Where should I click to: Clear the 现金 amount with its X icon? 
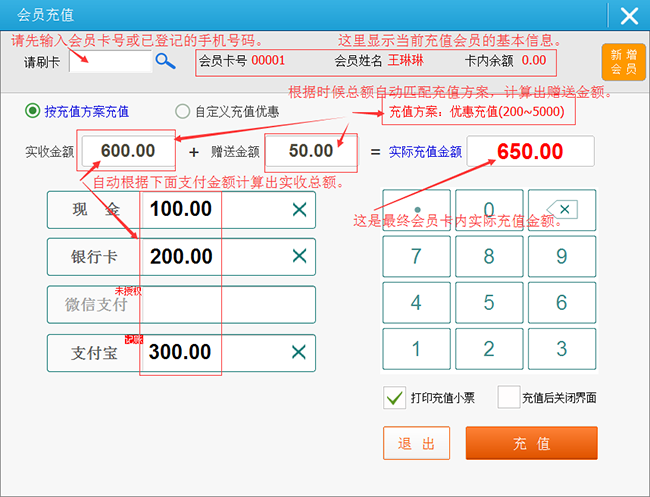pyautogui.click(x=299, y=210)
